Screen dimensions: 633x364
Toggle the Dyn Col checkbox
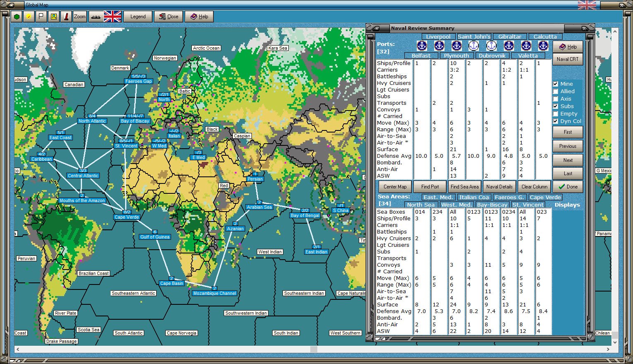(x=556, y=121)
